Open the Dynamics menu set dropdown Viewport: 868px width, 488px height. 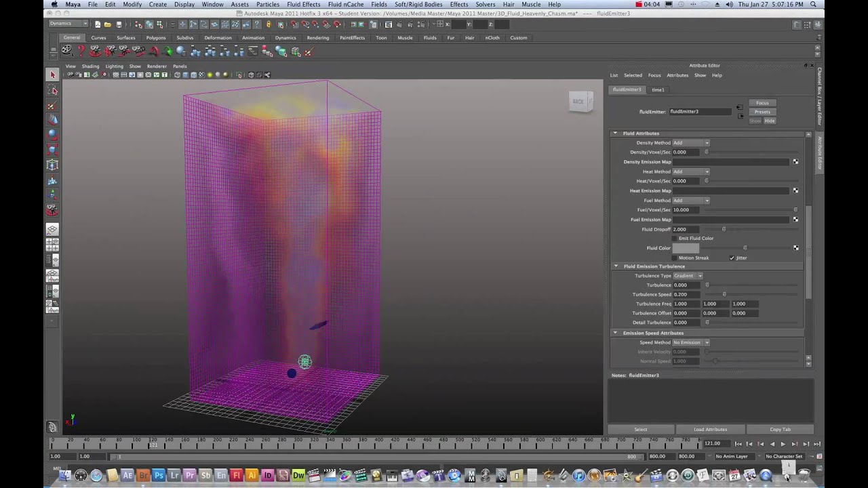[x=68, y=24]
